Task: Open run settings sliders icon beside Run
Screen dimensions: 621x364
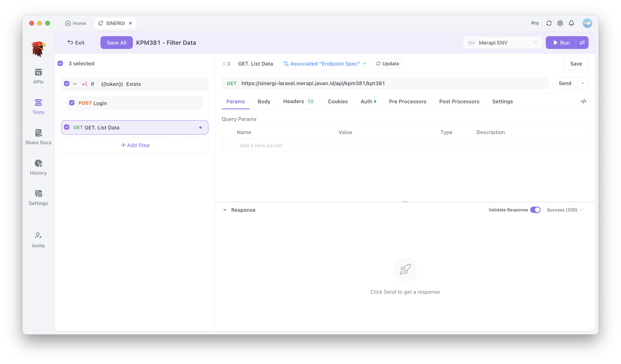Action: [582, 43]
